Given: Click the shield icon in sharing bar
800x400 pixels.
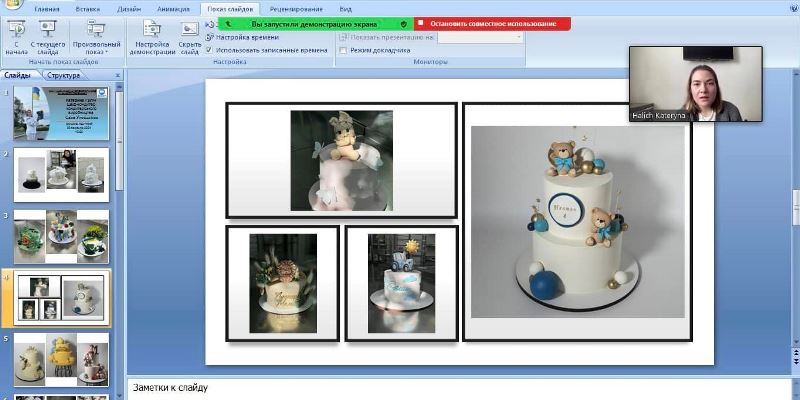Looking at the screenshot, I should point(404,24).
